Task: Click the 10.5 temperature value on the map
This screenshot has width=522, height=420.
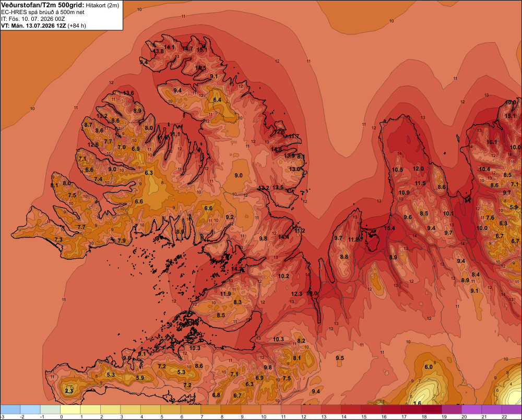Action: (x=397, y=170)
